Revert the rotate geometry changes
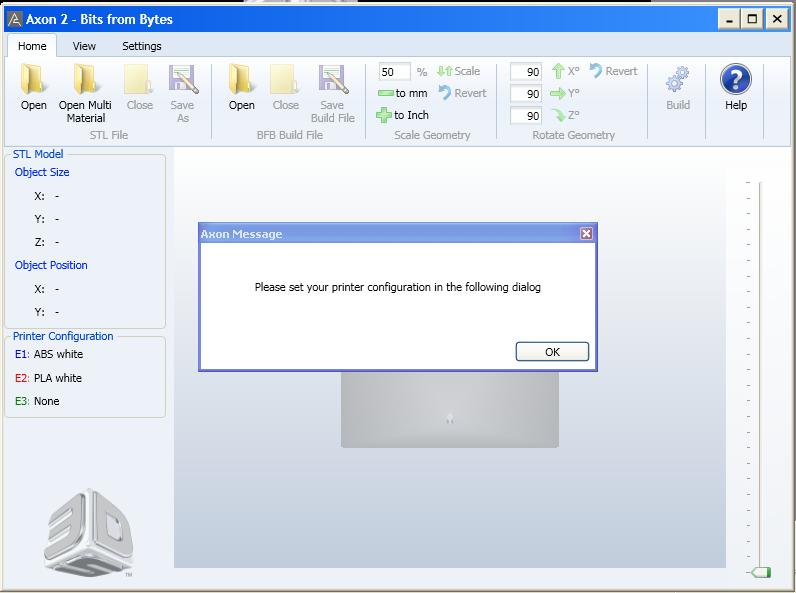Viewport: 796px width, 593px height. point(613,71)
